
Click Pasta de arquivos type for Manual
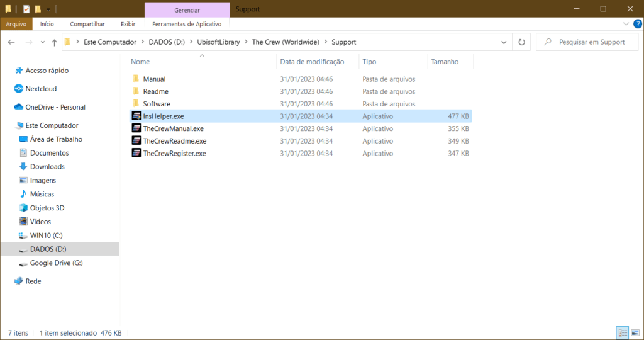click(389, 79)
